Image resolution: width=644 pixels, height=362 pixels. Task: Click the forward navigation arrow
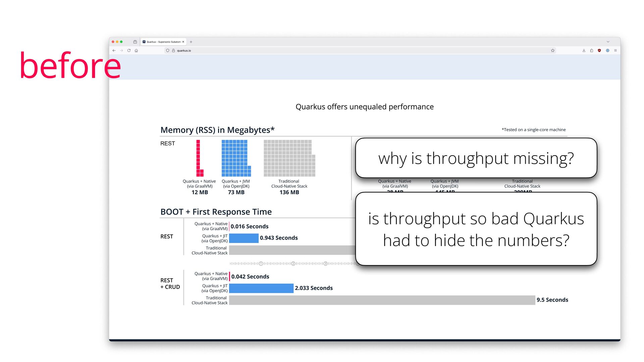tap(121, 51)
